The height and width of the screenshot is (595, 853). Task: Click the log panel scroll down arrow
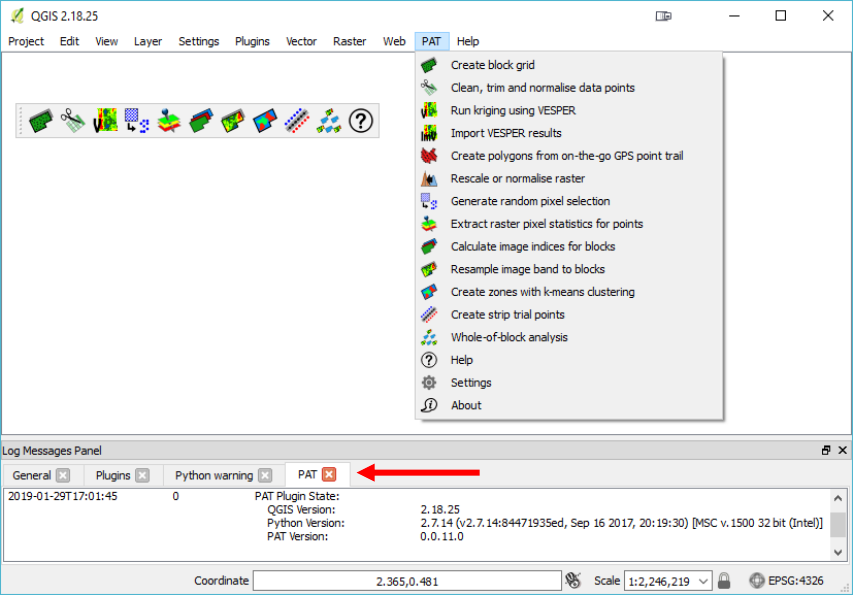pos(838,553)
